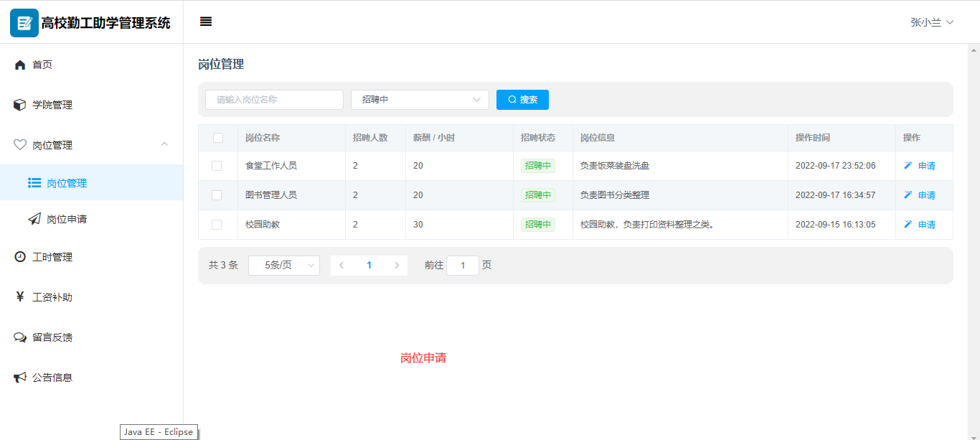The width and height of the screenshot is (980, 440).
Task: Tick the checkbox for 食堂工作人员 row
Action: point(217,166)
